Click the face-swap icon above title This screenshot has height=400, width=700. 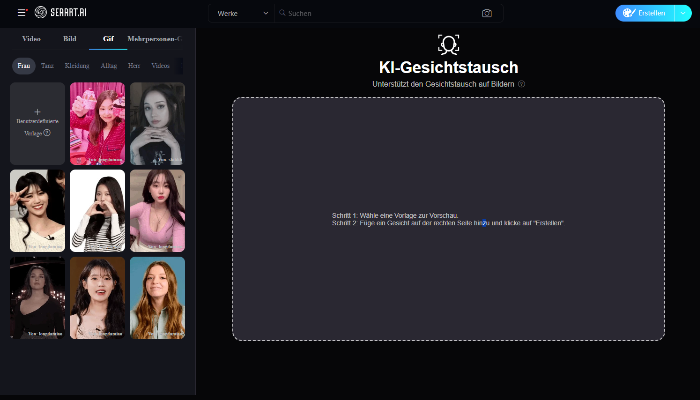(x=448, y=44)
